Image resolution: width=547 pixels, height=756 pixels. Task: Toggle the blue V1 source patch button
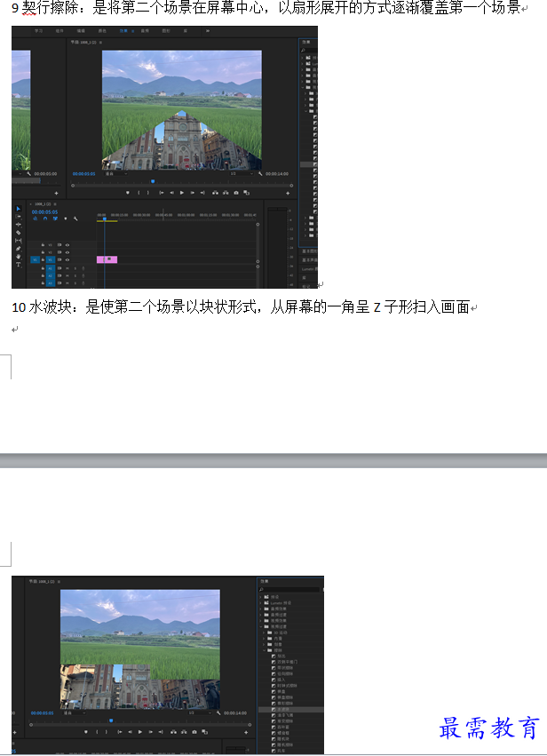pos(36,260)
